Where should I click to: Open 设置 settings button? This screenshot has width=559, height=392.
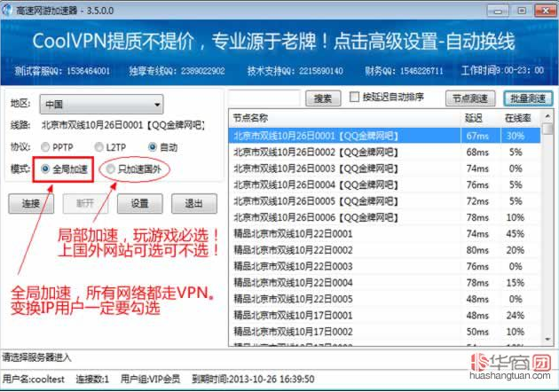tap(140, 204)
